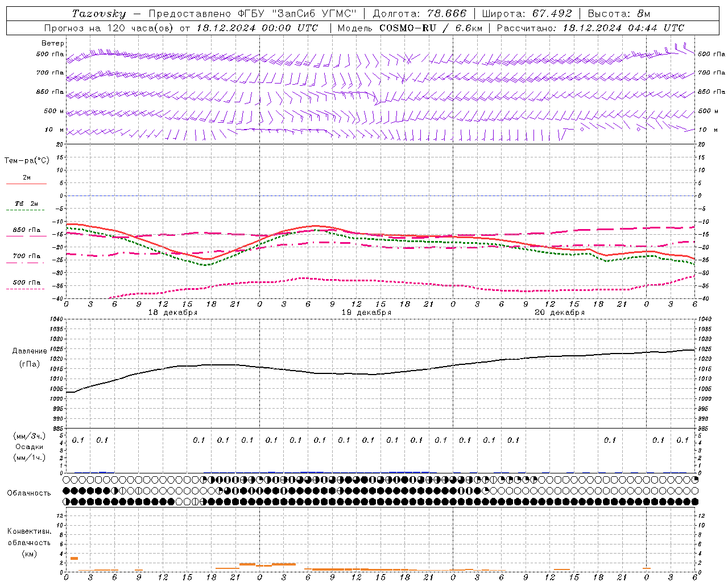Click the "18 декабря" date label
Image resolution: width=728 pixels, height=582 pixels.
173,313
